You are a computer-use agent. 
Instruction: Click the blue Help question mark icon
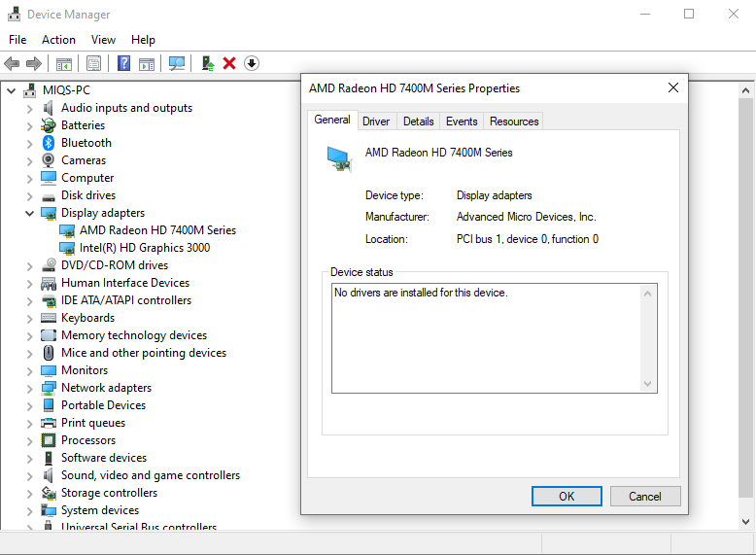124,63
